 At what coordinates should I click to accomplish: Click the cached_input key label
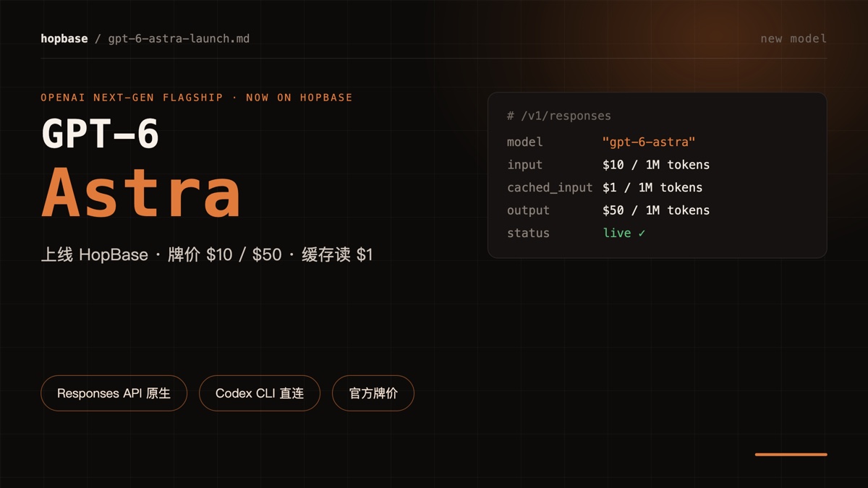[550, 188]
